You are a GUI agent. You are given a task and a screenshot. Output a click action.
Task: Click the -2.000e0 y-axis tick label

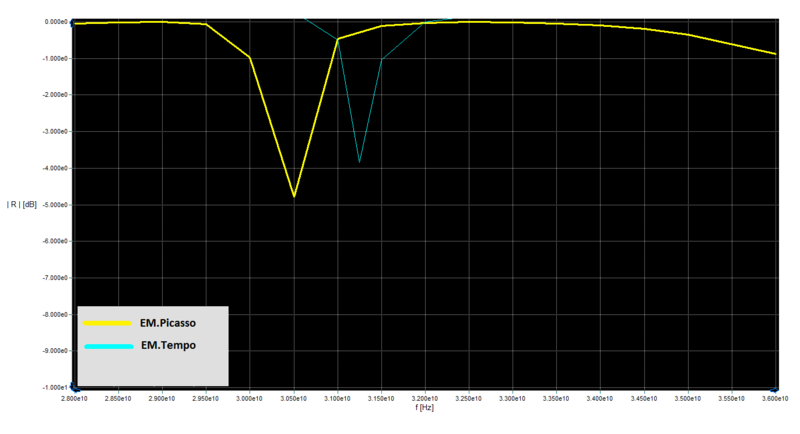55,95
